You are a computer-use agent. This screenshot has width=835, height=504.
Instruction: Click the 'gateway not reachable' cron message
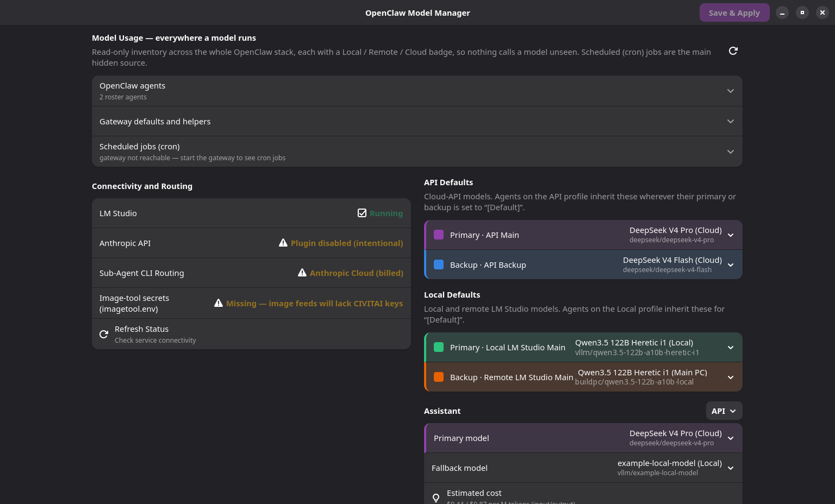(192, 158)
